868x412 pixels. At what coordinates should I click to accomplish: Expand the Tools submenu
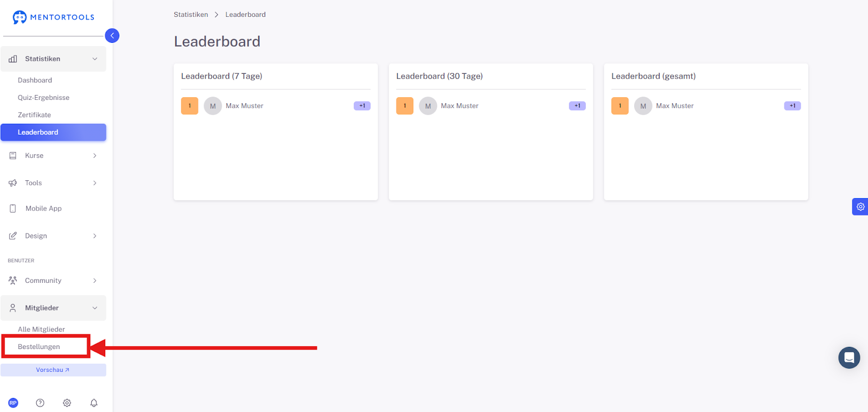[x=53, y=183]
